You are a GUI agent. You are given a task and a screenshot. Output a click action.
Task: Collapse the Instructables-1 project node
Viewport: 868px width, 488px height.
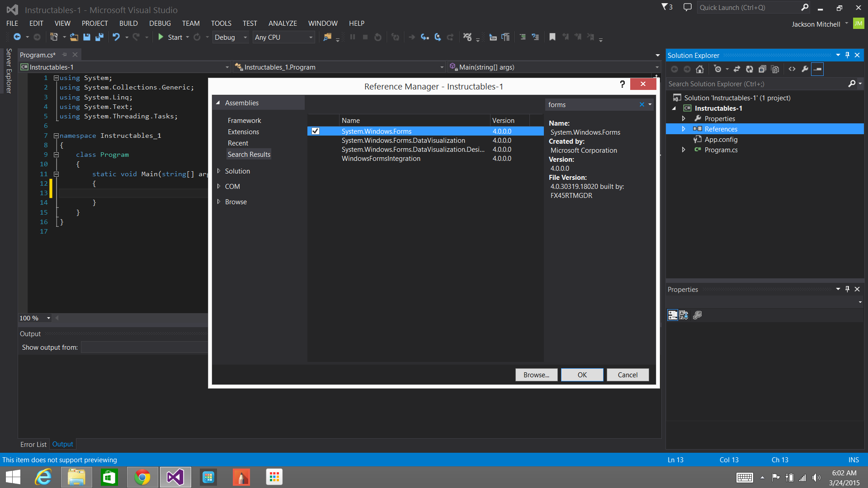(675, 108)
